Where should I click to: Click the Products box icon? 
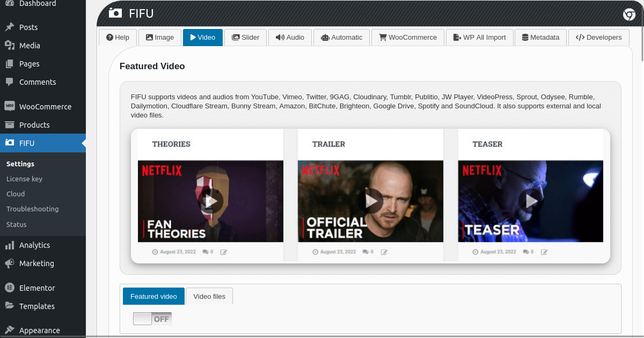coord(9,125)
